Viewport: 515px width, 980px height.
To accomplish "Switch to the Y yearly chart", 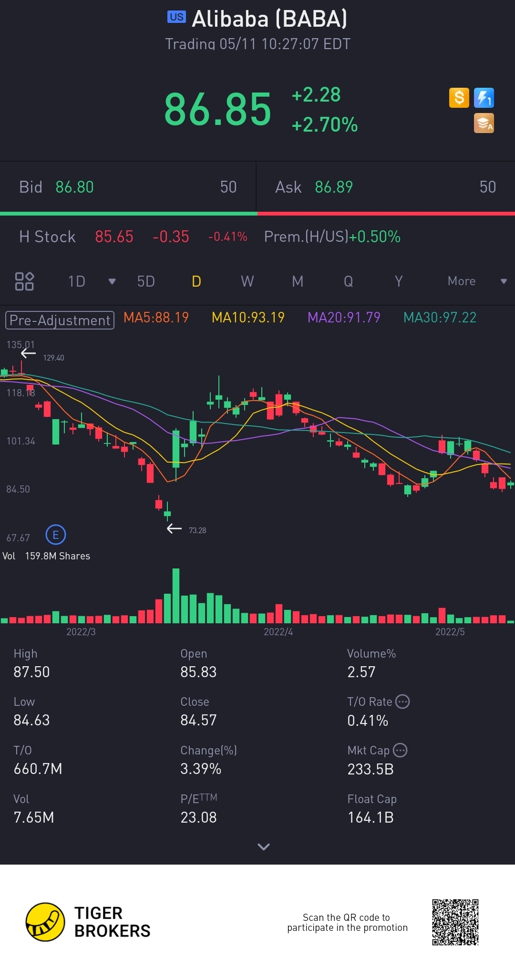I will point(399,281).
